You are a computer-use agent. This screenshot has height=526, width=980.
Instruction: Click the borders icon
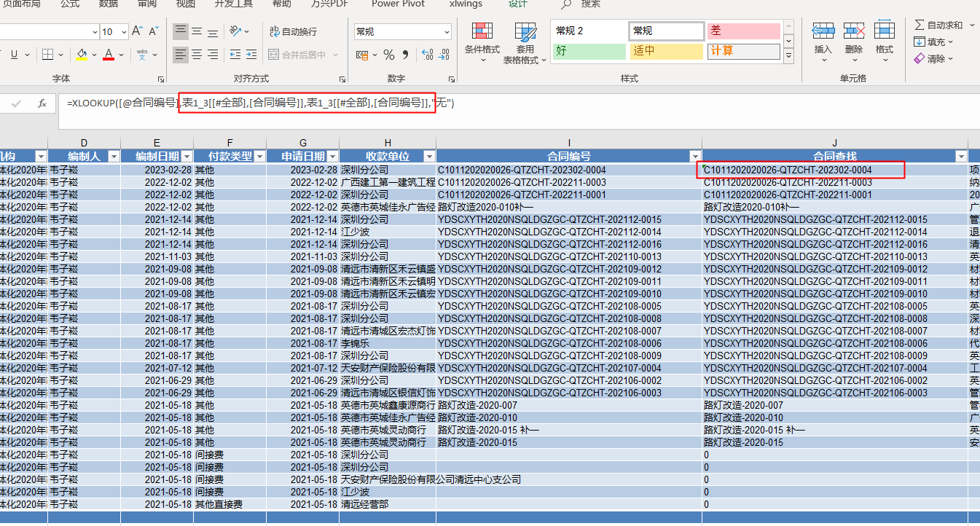pyautogui.click(x=47, y=55)
